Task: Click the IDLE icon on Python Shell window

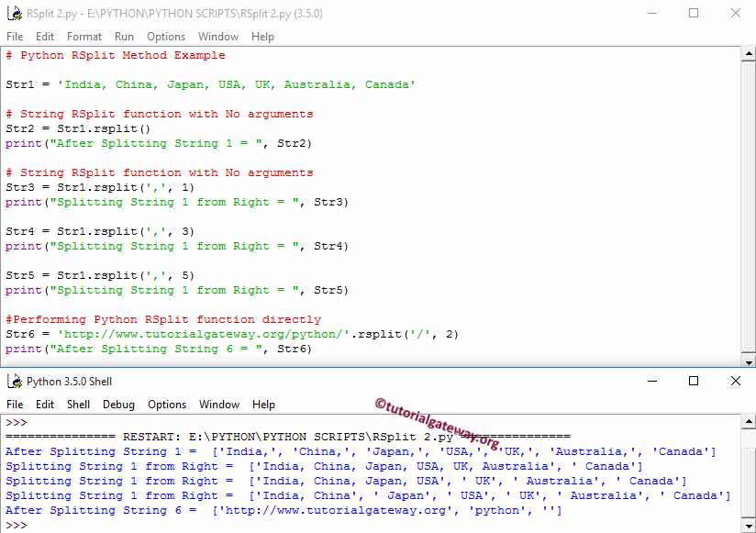Action: click(x=13, y=382)
